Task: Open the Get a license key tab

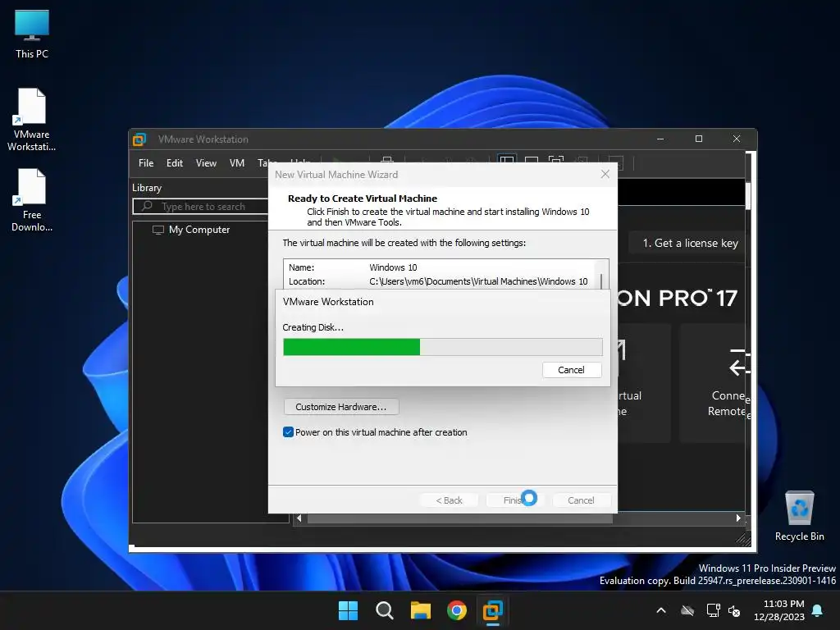Action: (x=689, y=243)
